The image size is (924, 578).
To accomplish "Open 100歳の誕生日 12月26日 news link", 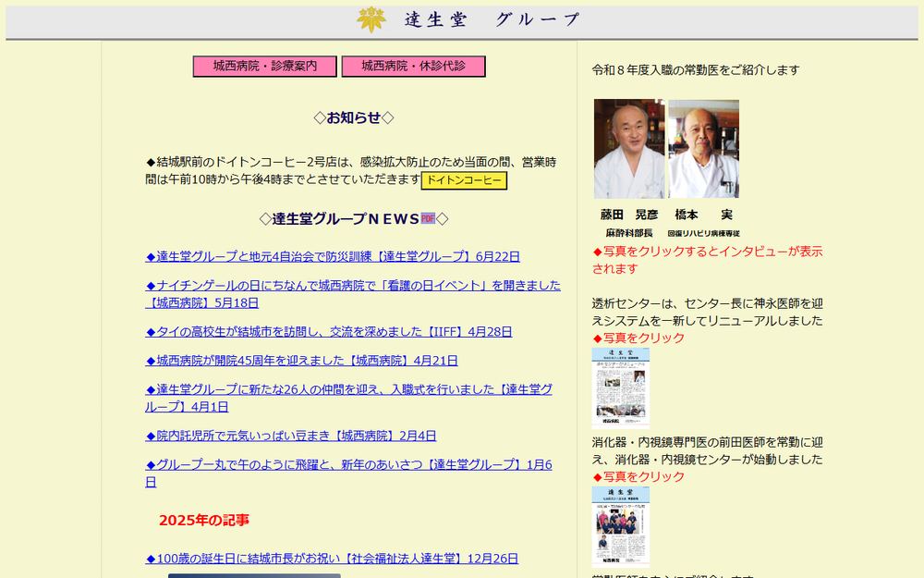I will coord(332,558).
